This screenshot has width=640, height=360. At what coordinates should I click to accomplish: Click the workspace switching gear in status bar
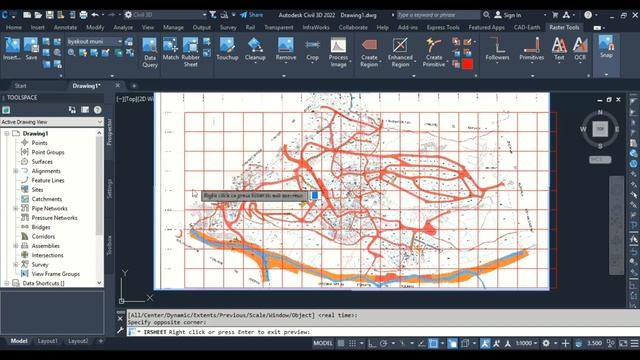(x=546, y=343)
